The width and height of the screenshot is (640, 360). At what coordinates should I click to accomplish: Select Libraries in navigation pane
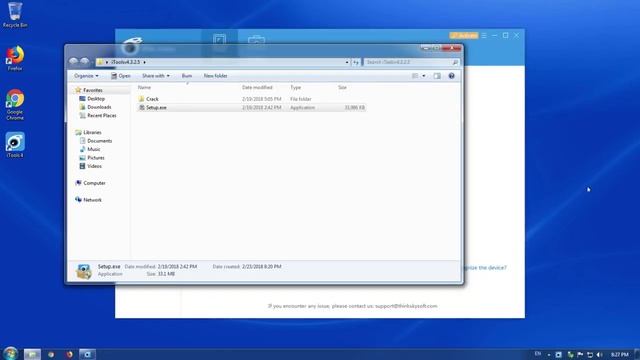pyautogui.click(x=92, y=133)
